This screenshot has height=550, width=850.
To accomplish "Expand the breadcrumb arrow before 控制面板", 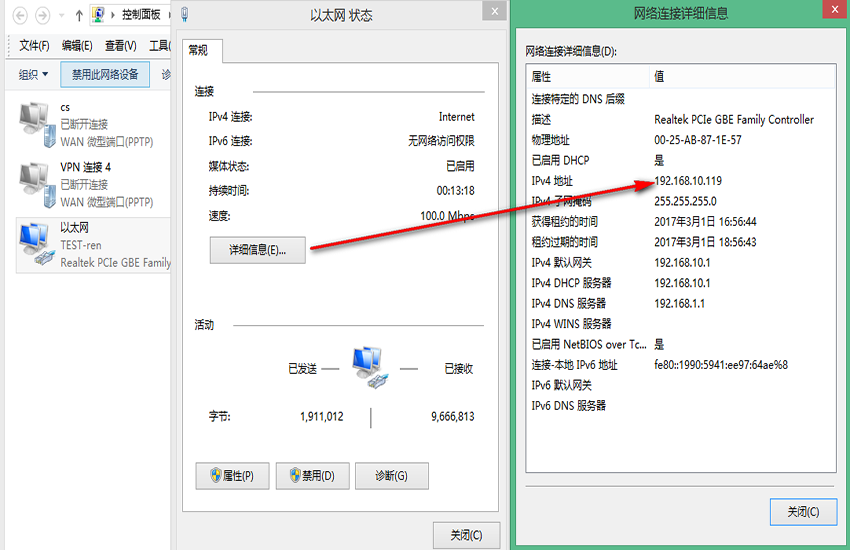I will 114,16.
